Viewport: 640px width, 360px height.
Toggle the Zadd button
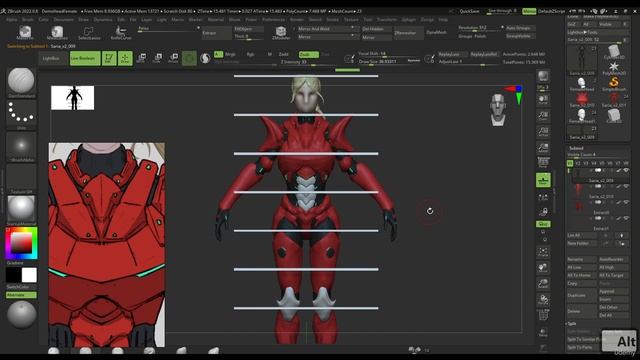[284, 54]
